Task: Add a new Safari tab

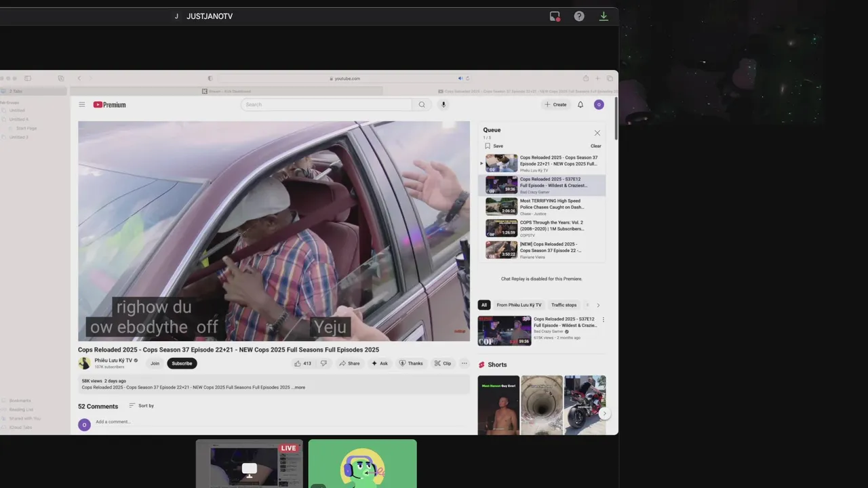Action: point(598,79)
